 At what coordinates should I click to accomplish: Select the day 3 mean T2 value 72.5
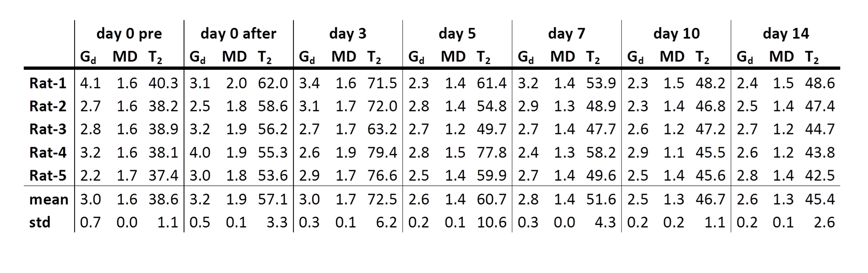[x=382, y=200]
